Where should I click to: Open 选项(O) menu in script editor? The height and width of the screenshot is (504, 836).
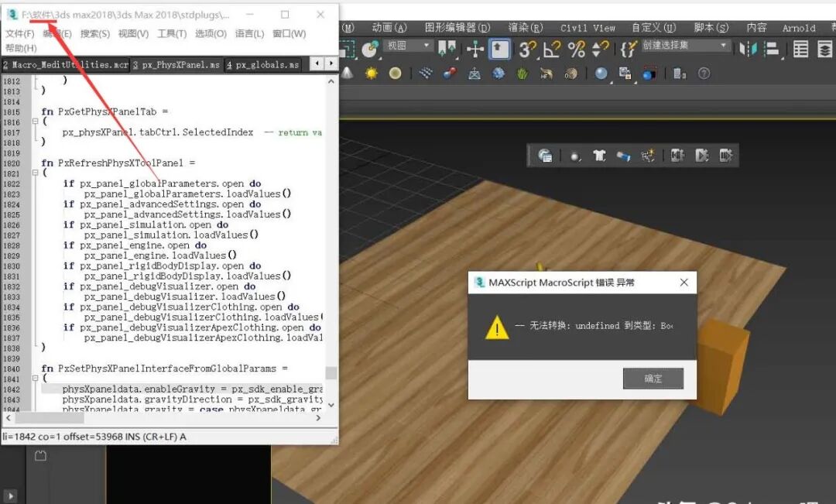click(211, 33)
